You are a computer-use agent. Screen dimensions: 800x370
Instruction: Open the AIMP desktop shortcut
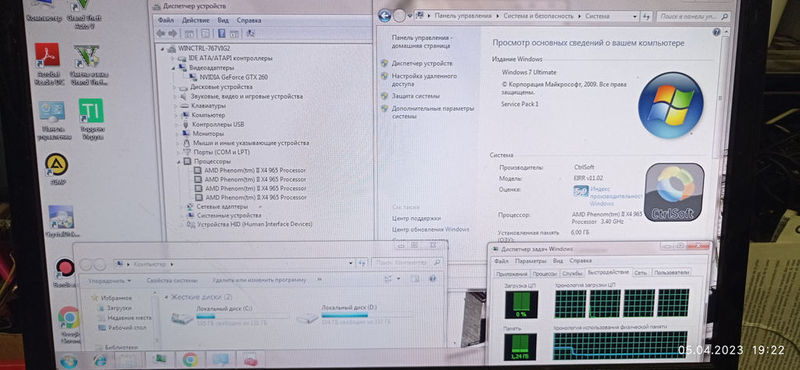[56, 165]
